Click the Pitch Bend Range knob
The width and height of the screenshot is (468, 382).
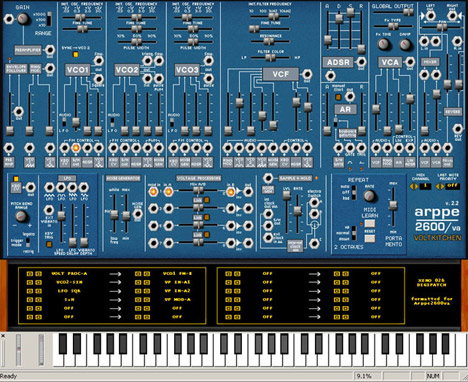pyautogui.click(x=22, y=217)
